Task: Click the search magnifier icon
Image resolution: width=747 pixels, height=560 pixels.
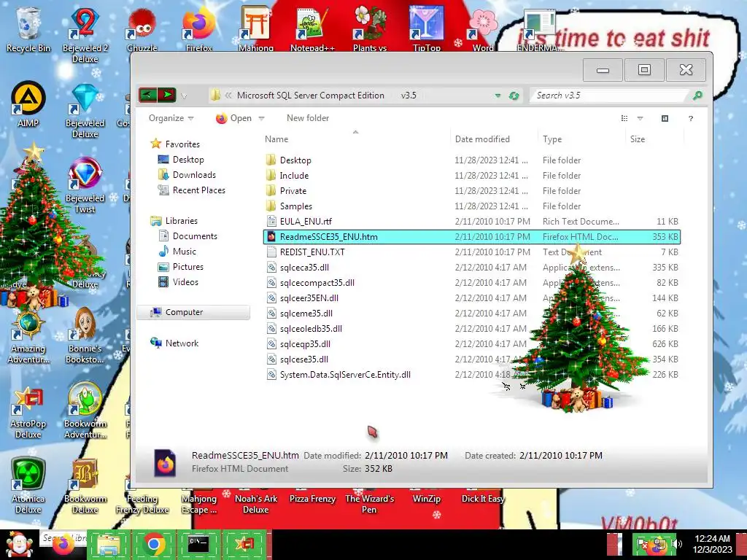Action: pos(697,96)
